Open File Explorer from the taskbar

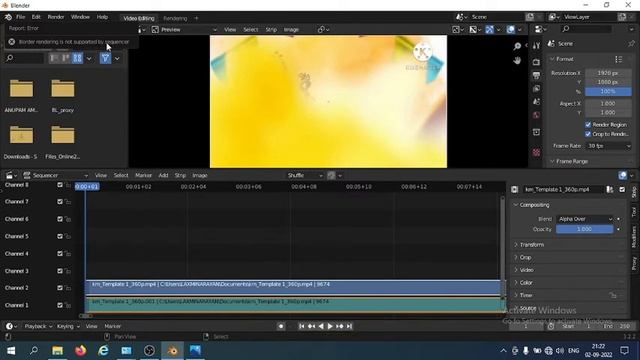pos(58,351)
